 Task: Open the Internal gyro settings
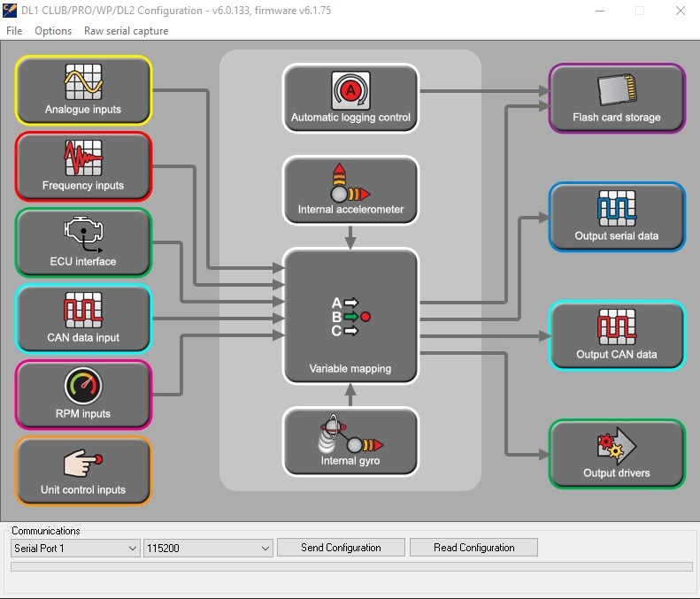[x=350, y=441]
